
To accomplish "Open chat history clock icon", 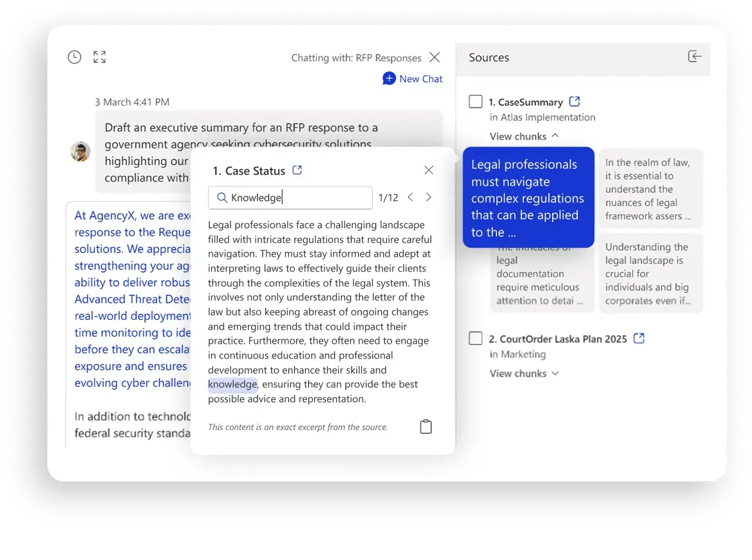I will click(74, 57).
